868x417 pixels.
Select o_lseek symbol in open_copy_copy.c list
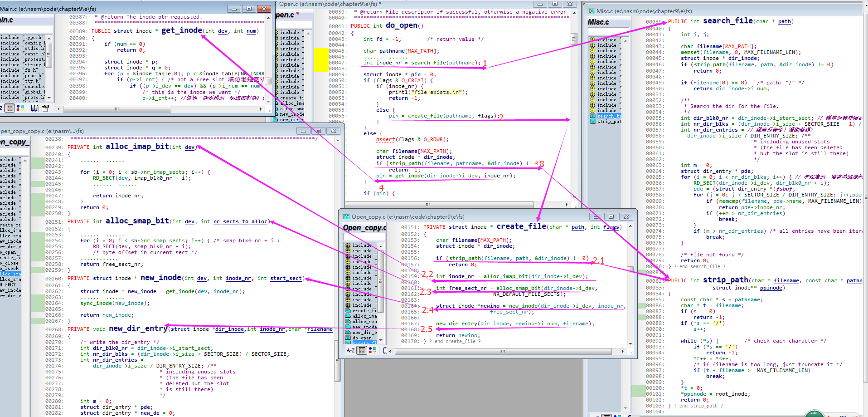click(10, 269)
